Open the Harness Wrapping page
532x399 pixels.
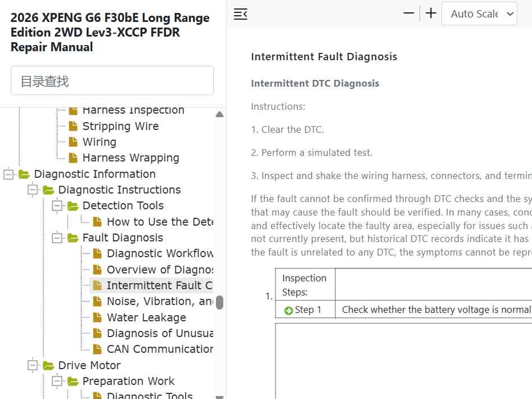130,158
